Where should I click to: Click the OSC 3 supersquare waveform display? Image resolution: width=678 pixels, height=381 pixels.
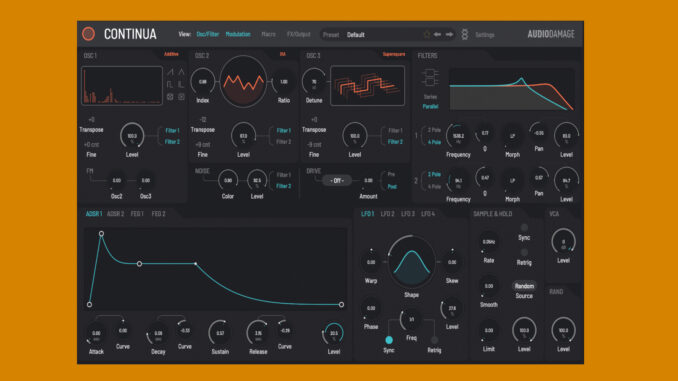[x=368, y=86]
